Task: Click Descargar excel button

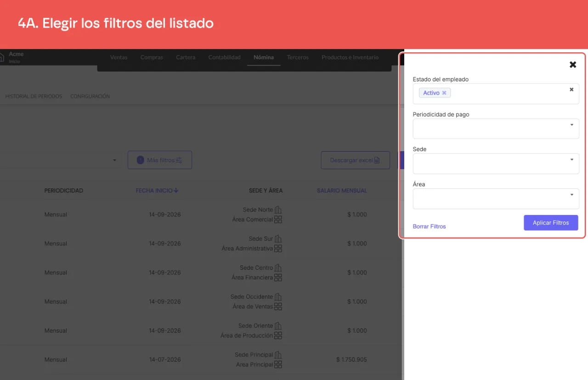Action: point(355,160)
